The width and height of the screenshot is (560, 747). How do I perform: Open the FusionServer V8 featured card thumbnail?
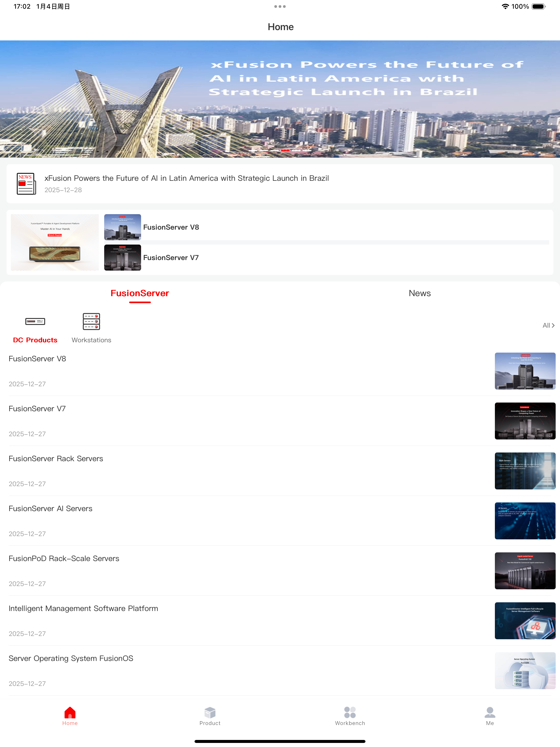point(123,227)
